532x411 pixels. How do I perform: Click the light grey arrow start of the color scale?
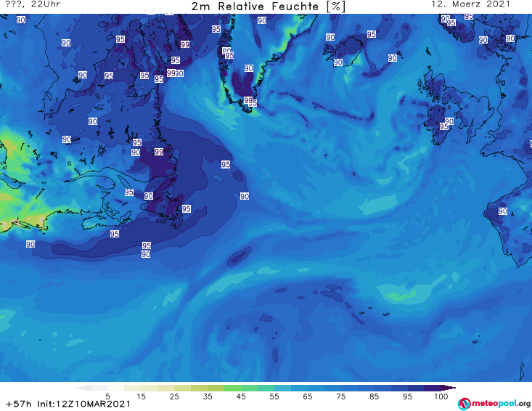coord(83,388)
